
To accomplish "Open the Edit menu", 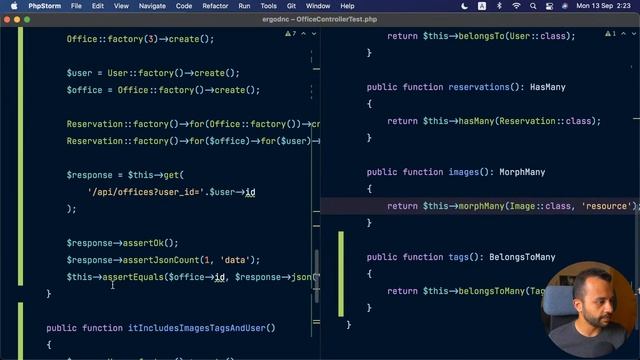I will click(x=98, y=6).
